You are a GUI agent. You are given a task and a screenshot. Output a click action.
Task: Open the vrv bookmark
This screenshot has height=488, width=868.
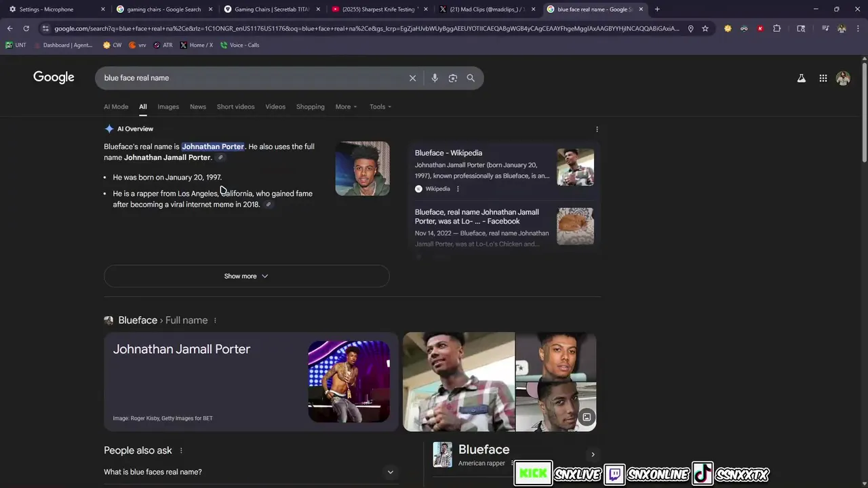tap(137, 45)
